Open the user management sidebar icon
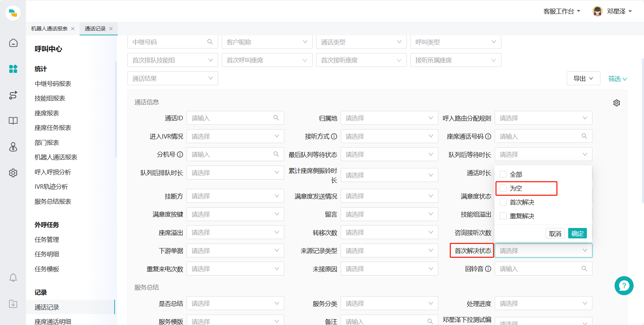The width and height of the screenshot is (644, 325). pyautogui.click(x=13, y=147)
